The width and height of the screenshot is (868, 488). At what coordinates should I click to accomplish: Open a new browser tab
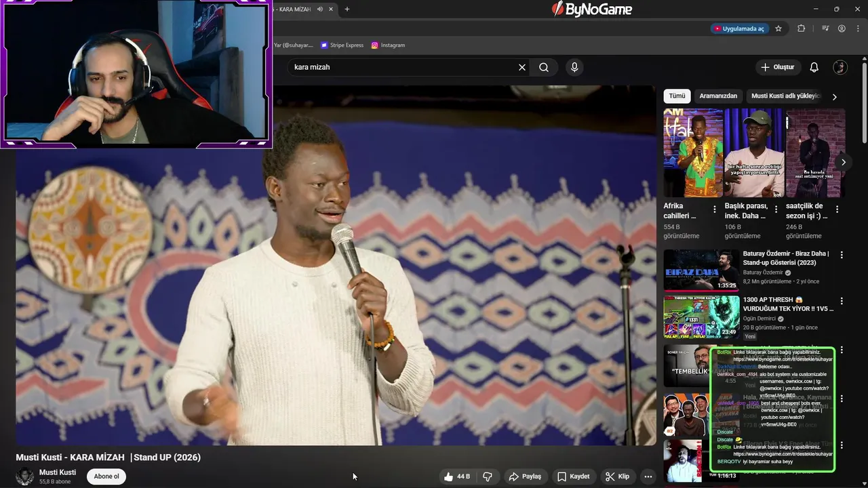(347, 9)
